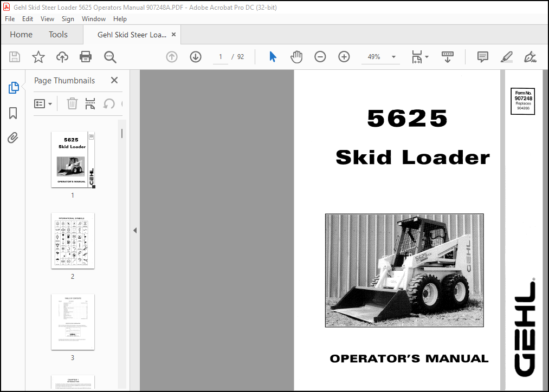Open the Find text magnifier icon
The width and height of the screenshot is (549, 392).
click(x=110, y=57)
